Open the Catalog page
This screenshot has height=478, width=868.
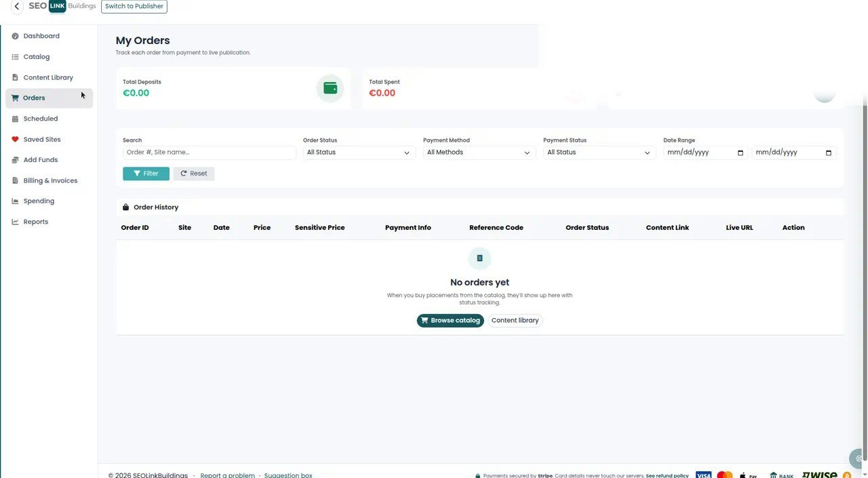tap(37, 57)
